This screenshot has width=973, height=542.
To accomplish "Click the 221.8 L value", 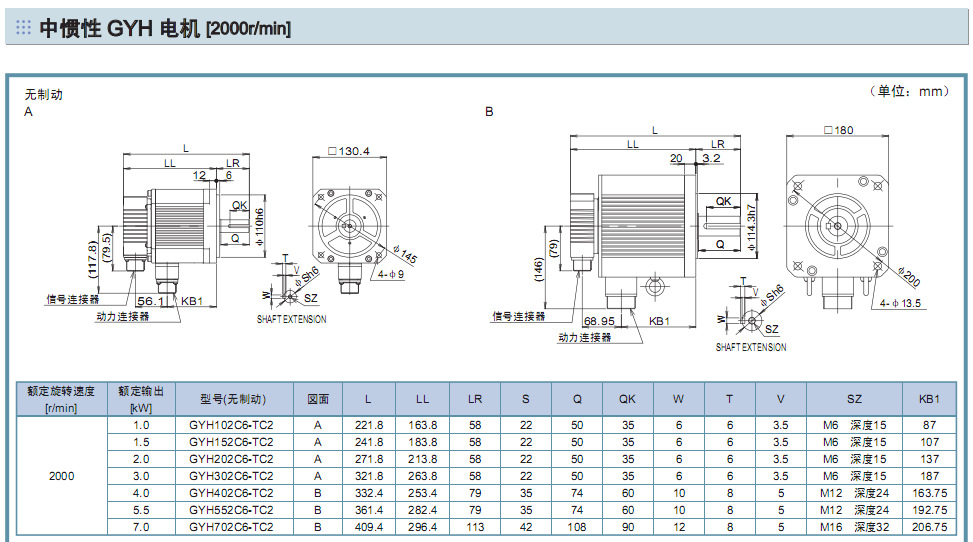I will [369, 425].
